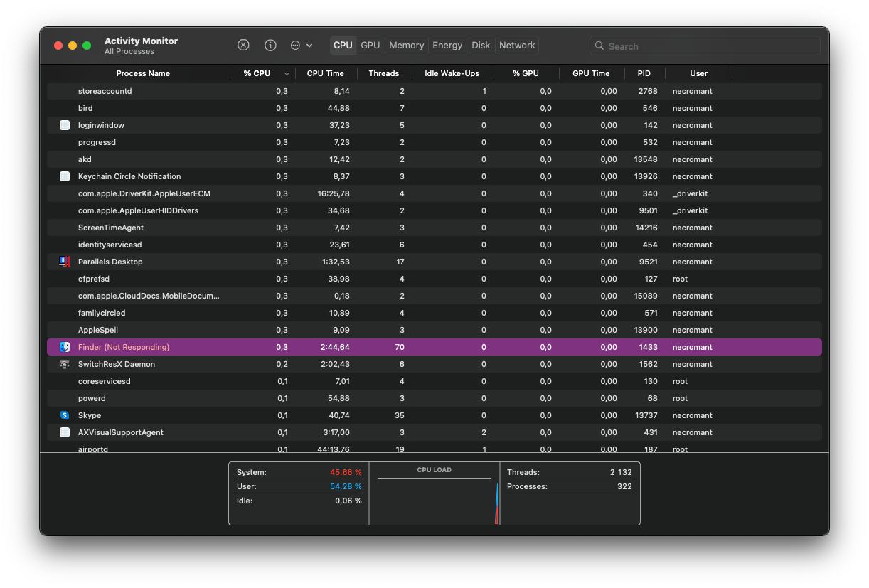Select the ScreenTimeAgent process
The image size is (869, 588).
111,228
